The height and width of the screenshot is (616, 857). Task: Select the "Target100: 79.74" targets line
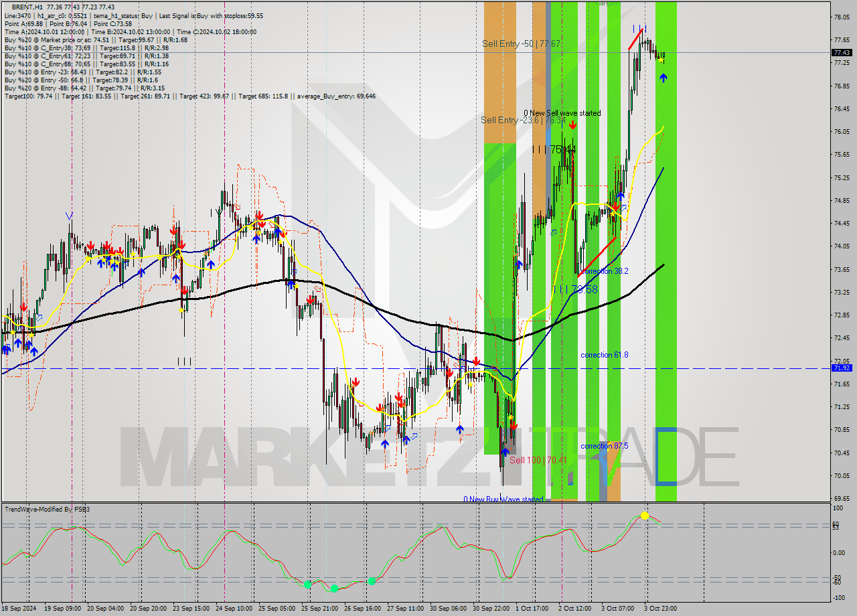pos(190,96)
